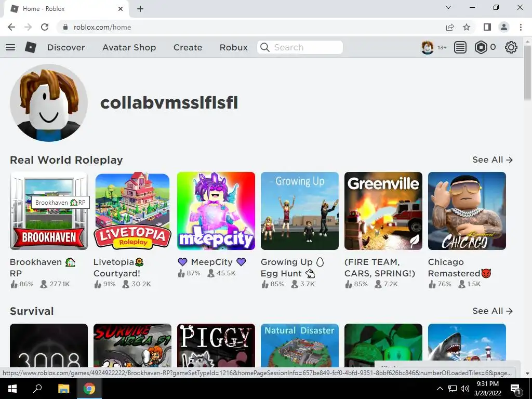The height and width of the screenshot is (399, 532).
Task: Open the Growing Up game thumbnail
Action: click(x=300, y=211)
